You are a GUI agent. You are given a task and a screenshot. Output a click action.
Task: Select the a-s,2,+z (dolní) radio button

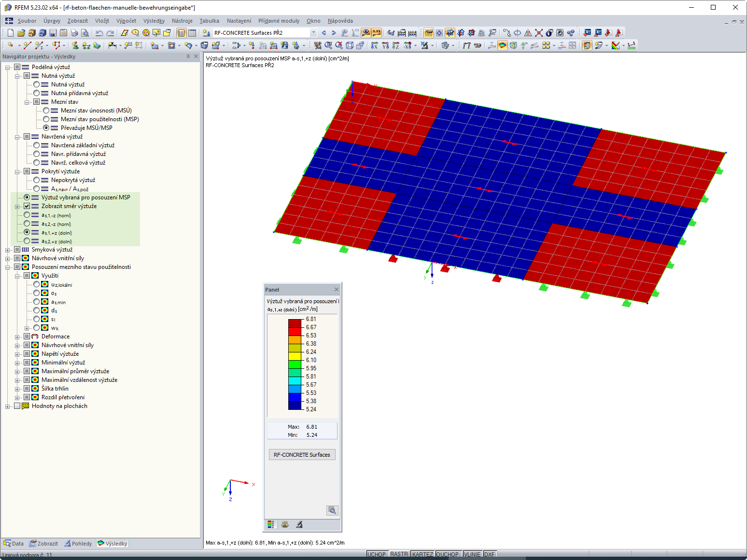point(27,241)
